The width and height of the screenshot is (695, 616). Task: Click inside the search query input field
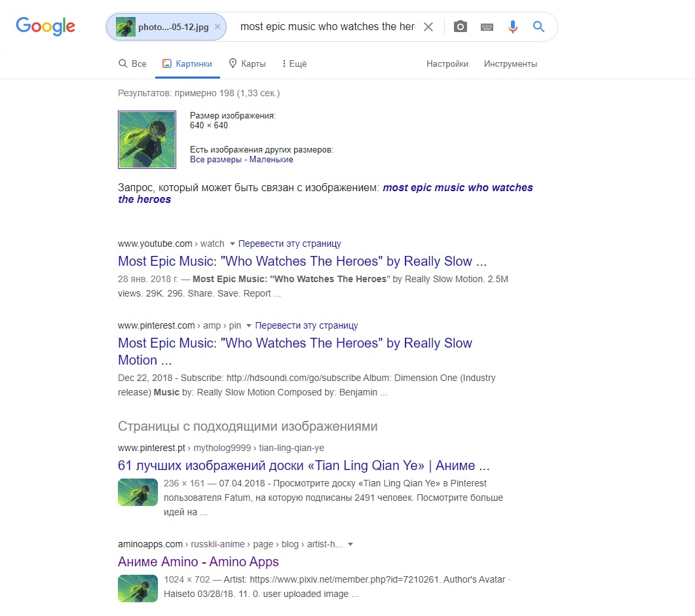(x=328, y=27)
